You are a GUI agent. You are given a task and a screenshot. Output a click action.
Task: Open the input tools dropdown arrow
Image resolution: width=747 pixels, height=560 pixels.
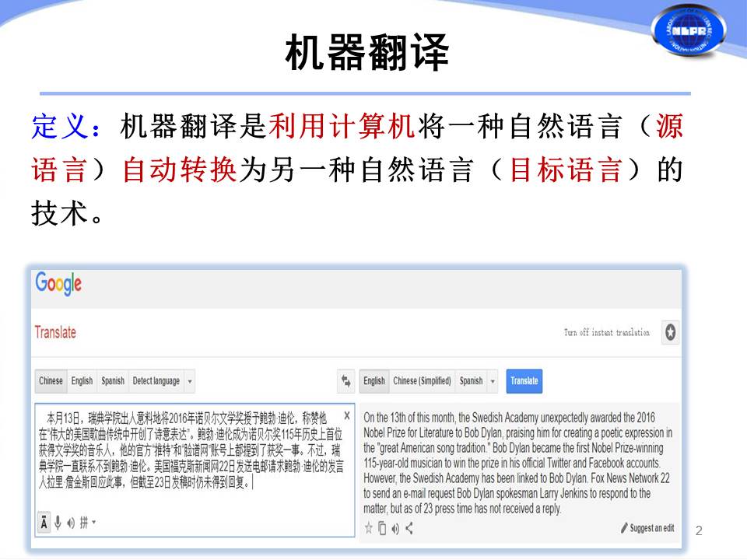pos(94,523)
